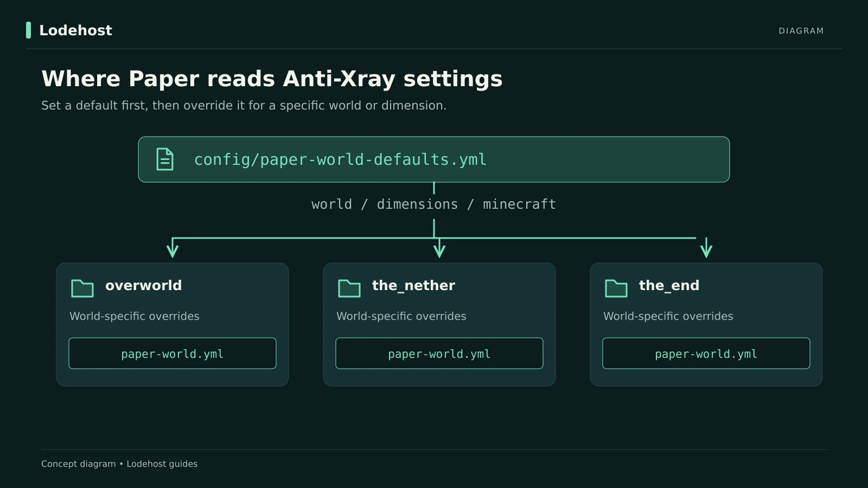Click the the_end folder icon
This screenshot has width=868, height=488.
[x=616, y=288]
